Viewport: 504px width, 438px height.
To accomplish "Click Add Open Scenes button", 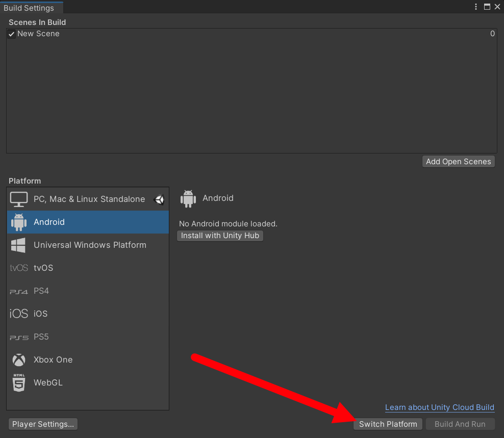I will click(459, 162).
